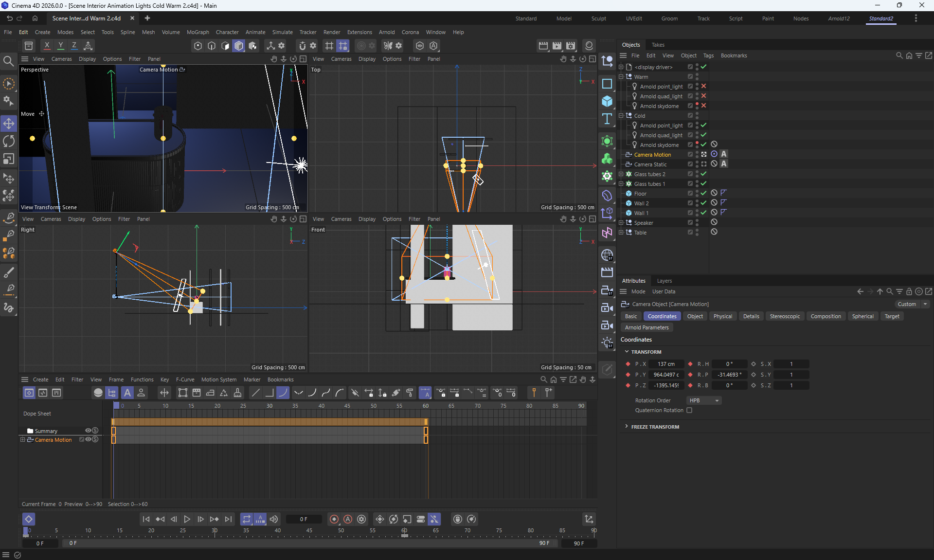Go to the end of the animation
The image size is (934, 560).
coord(228,519)
